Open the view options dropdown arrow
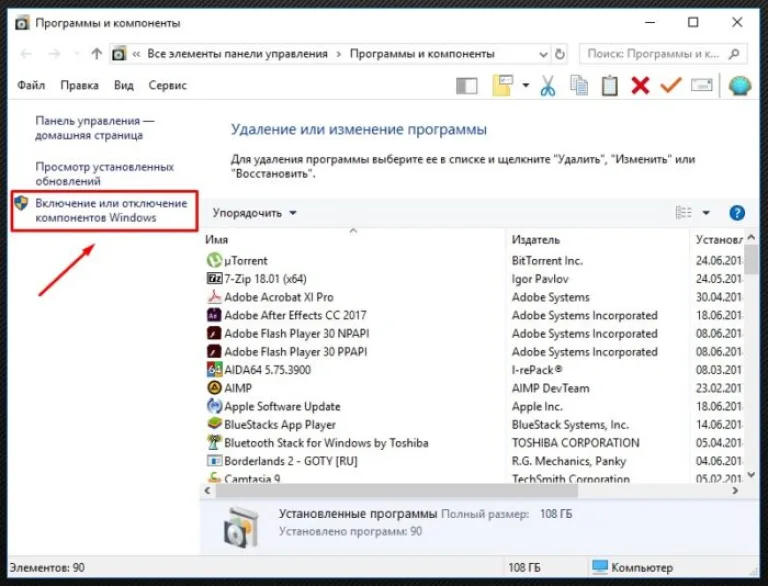The height and width of the screenshot is (586, 768). pos(706,213)
